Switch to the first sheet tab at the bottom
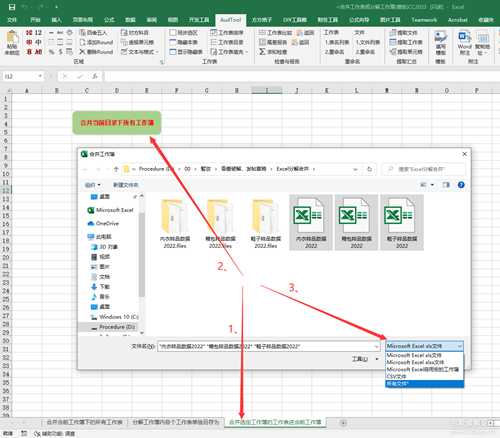Image resolution: width=500 pixels, height=438 pixels. pos(85,422)
